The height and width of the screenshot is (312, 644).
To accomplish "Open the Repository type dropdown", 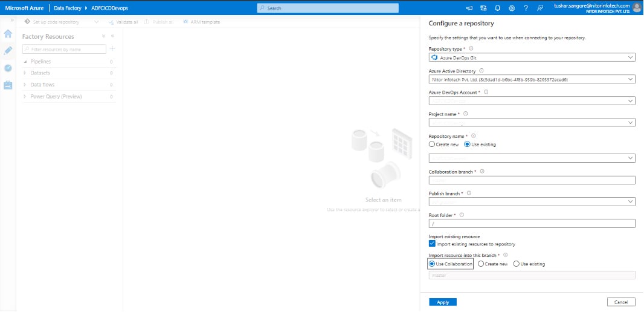I will coord(532,57).
